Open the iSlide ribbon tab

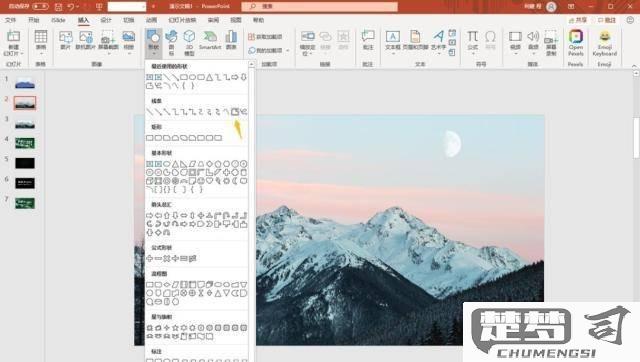[x=58, y=20]
